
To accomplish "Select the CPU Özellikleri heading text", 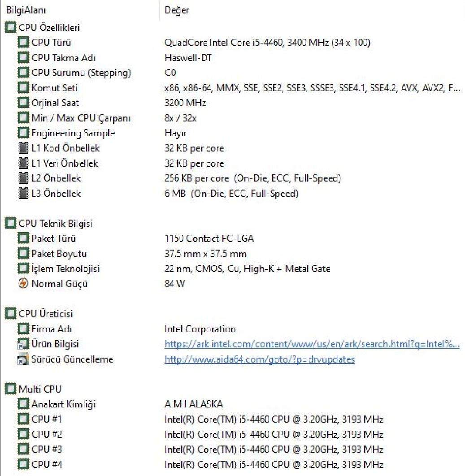I will click(x=49, y=27).
